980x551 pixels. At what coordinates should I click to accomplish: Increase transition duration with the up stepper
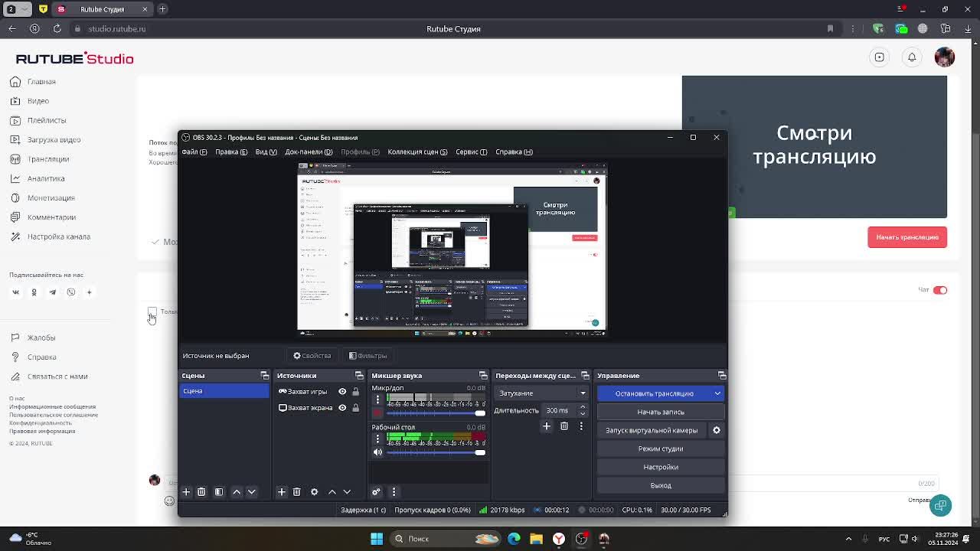coord(583,407)
